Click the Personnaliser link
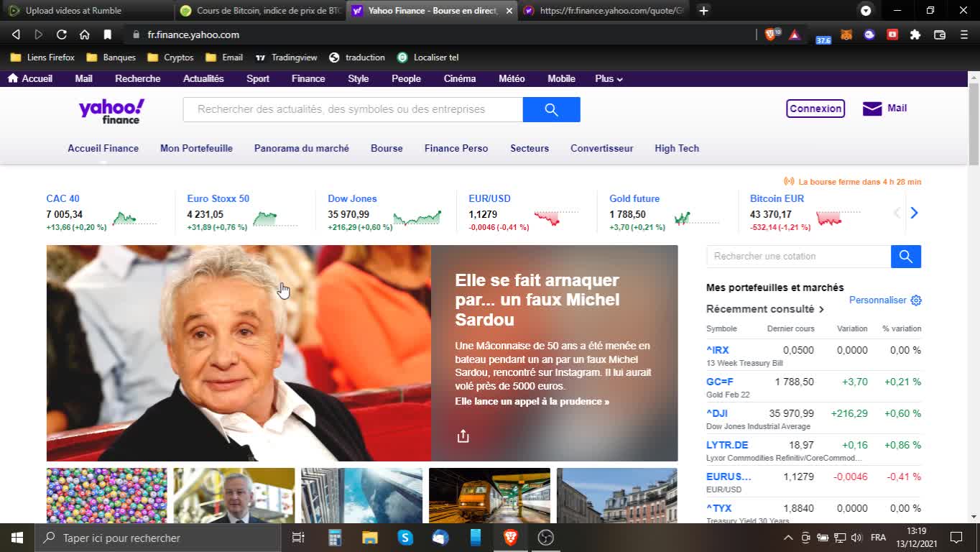This screenshot has width=980, height=552. [878, 300]
